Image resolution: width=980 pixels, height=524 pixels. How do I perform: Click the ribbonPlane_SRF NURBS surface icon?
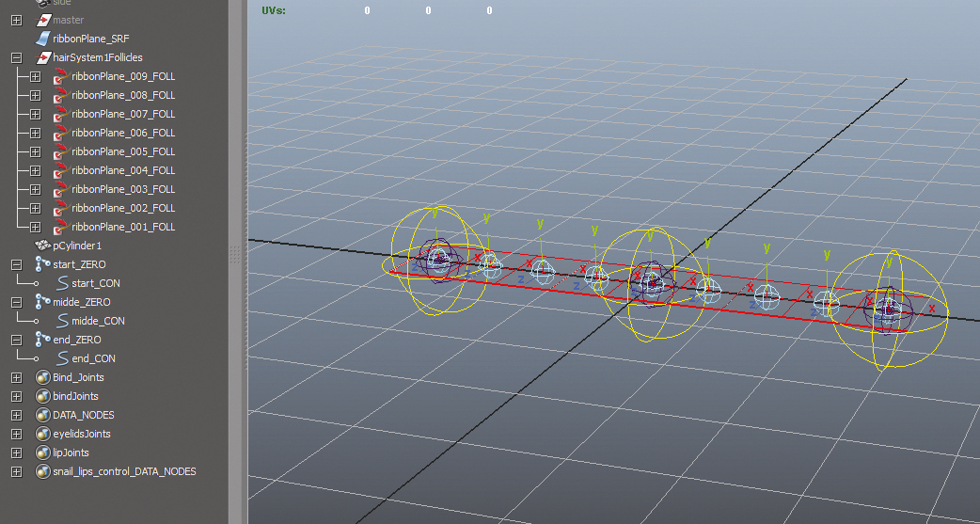42,39
